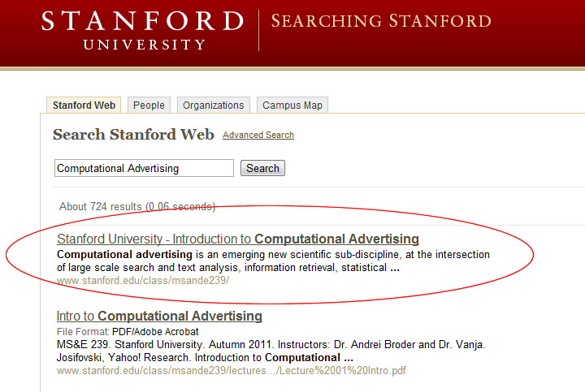Click the File Format PDF/Adobe Acrobat label

click(x=127, y=332)
